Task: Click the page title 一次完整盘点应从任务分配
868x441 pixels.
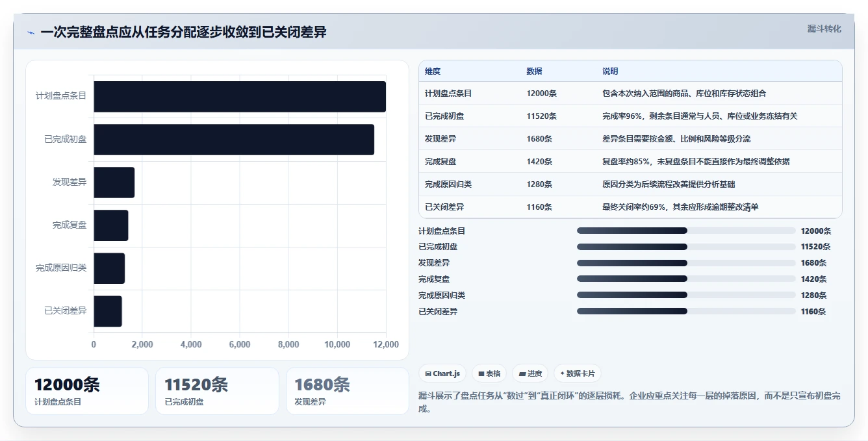Action: pyautogui.click(x=183, y=32)
